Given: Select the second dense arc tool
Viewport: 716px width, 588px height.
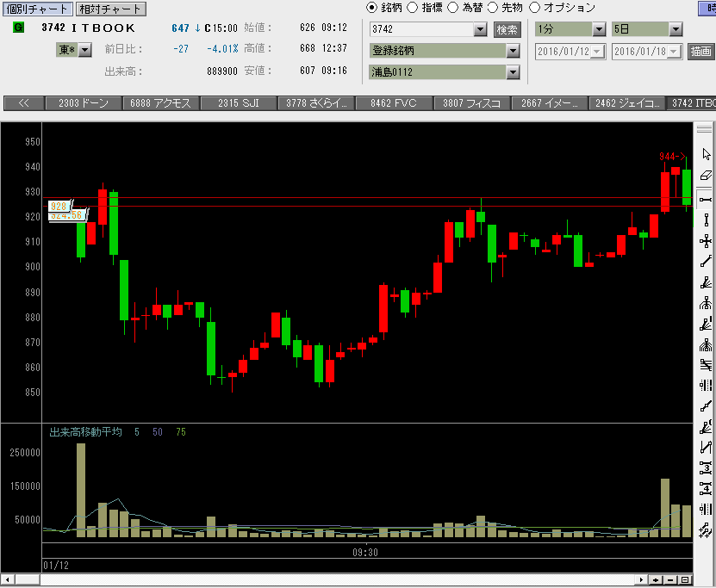Looking at the screenshot, I should pyautogui.click(x=706, y=344).
